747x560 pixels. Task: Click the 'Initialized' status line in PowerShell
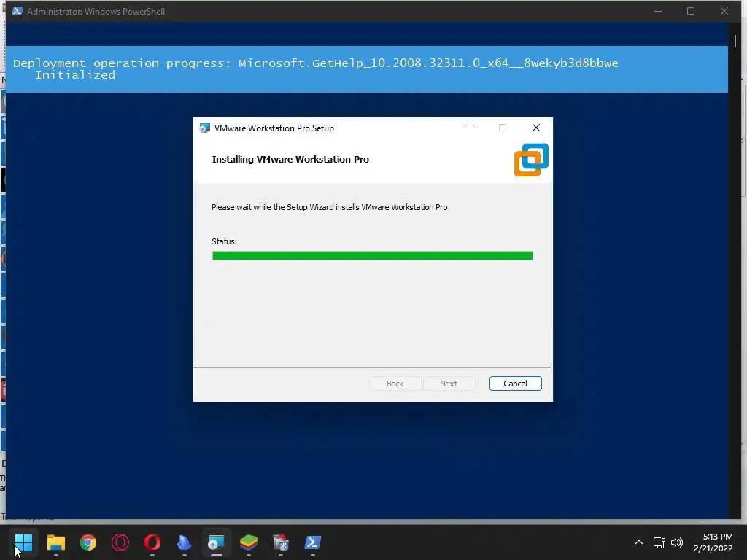click(75, 75)
